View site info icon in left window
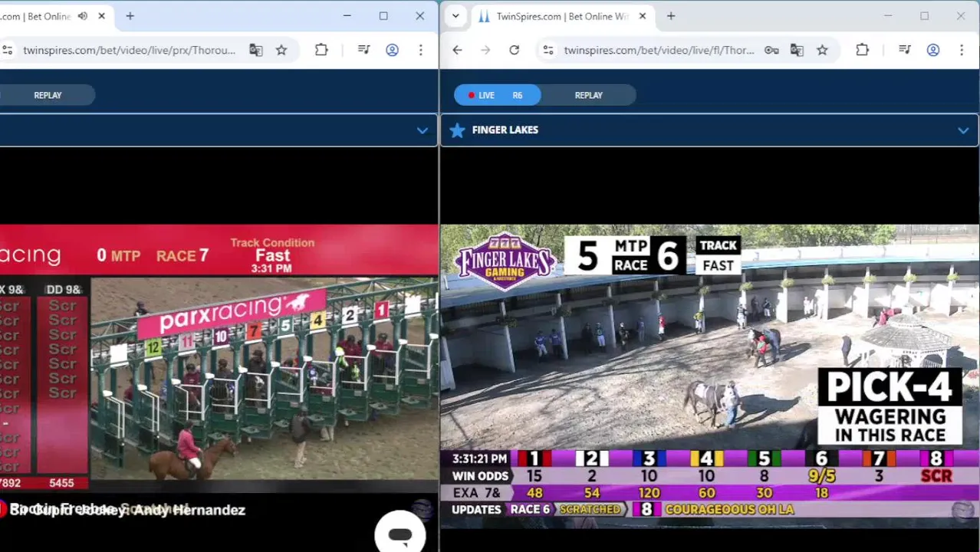Image resolution: width=980 pixels, height=552 pixels. [7, 50]
